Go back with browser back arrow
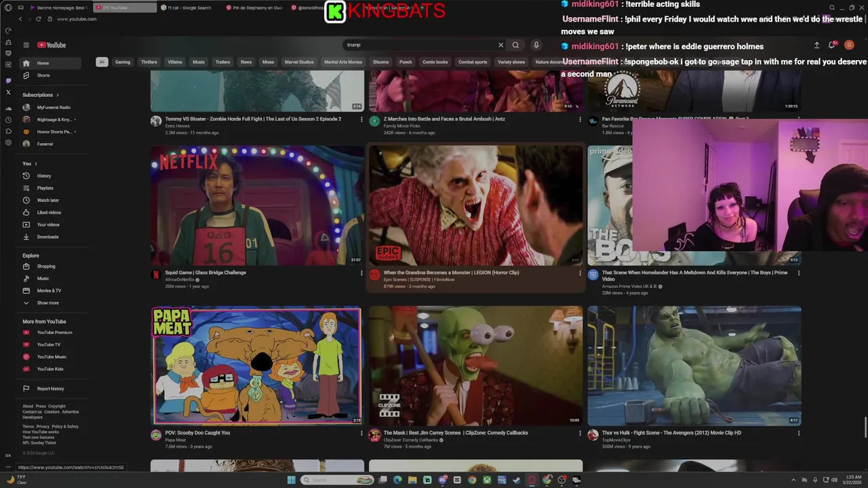The height and width of the screenshot is (488, 868). [x=20, y=19]
